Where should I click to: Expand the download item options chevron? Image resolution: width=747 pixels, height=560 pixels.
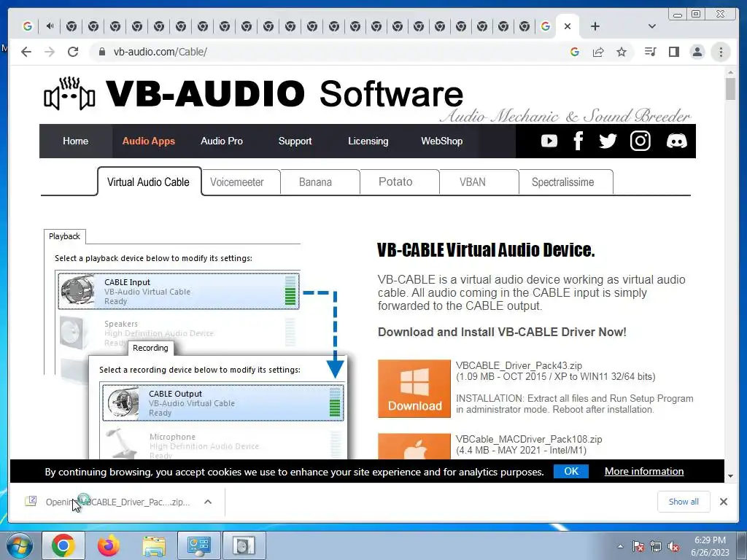tap(208, 502)
